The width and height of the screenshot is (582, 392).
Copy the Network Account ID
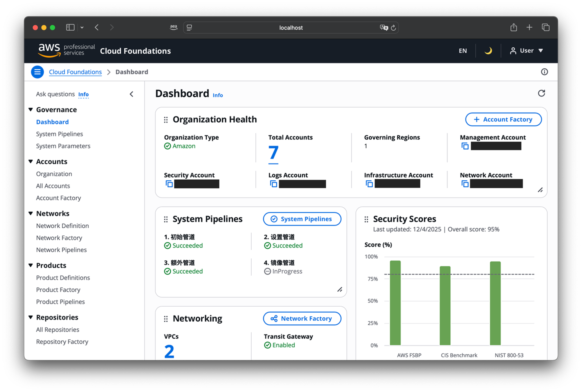tap(465, 184)
